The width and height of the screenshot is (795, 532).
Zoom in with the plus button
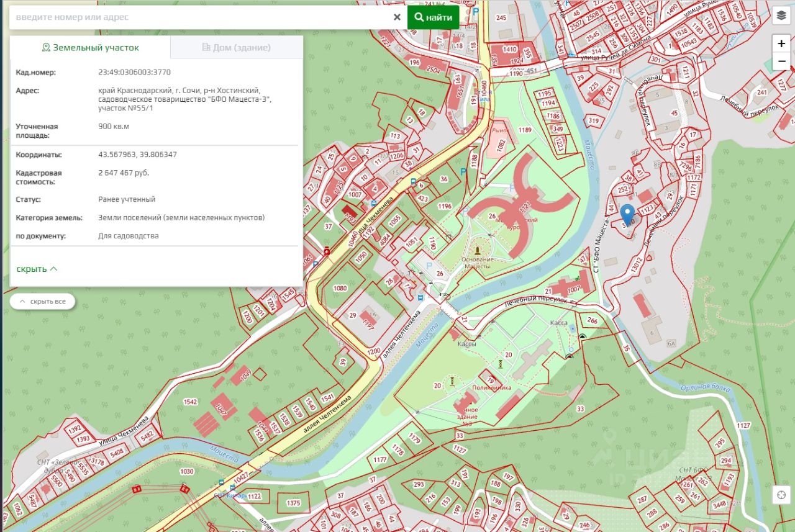(x=781, y=43)
